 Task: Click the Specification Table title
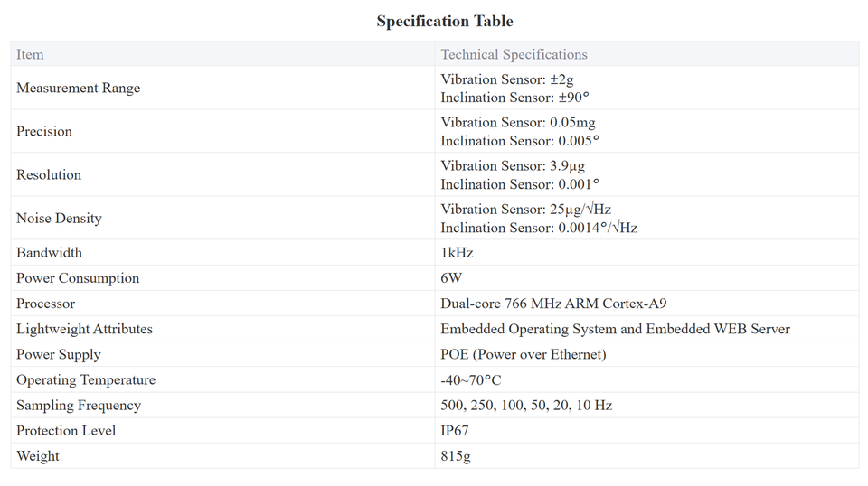click(444, 21)
